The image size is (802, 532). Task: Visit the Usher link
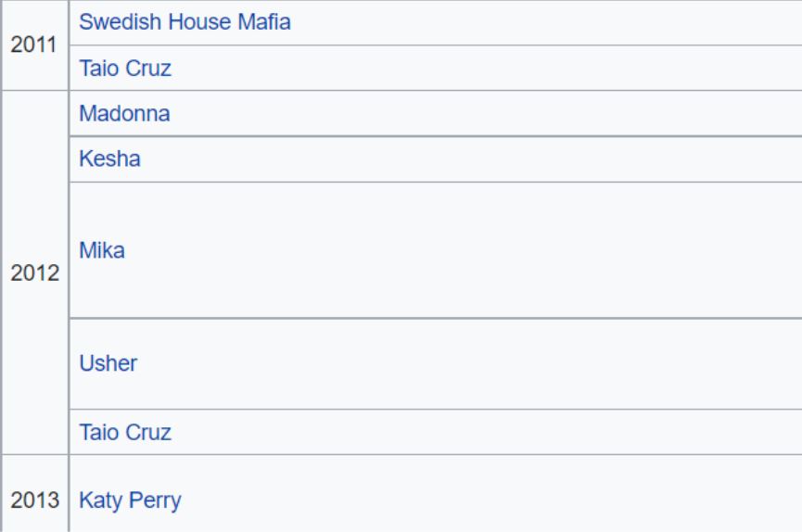pos(108,363)
